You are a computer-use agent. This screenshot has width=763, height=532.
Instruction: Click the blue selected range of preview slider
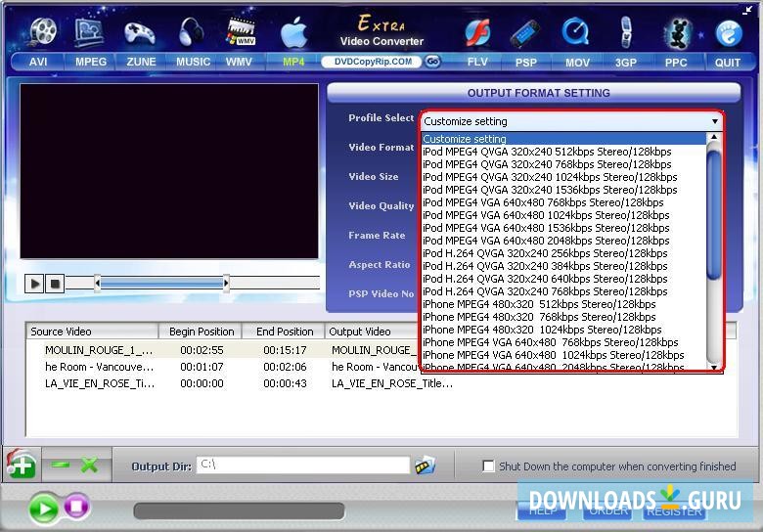coord(161,283)
